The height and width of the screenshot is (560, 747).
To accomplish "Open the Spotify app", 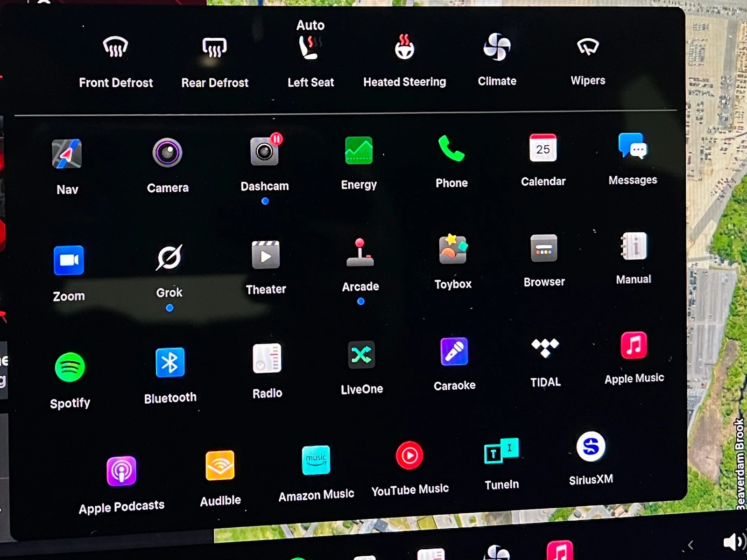I will click(x=70, y=368).
